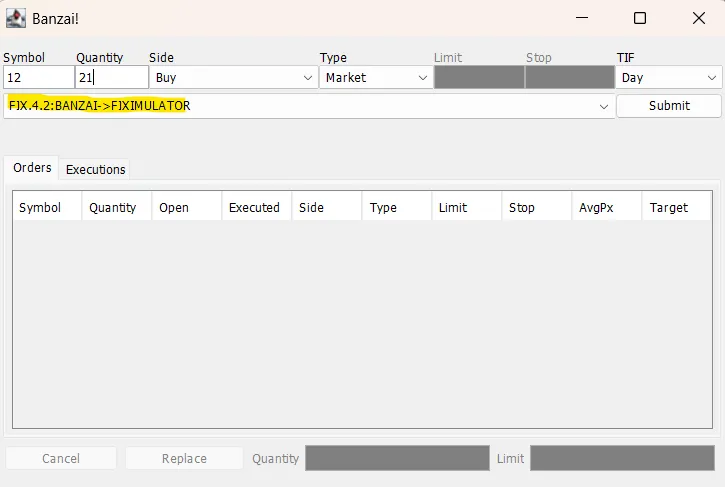
Task: Switch to the Executions tab
Action: pos(95,169)
